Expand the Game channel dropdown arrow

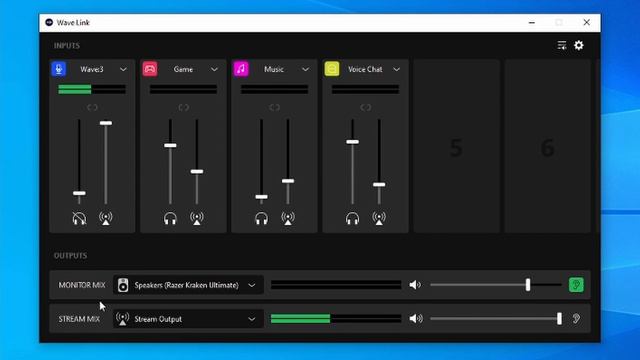(214, 69)
